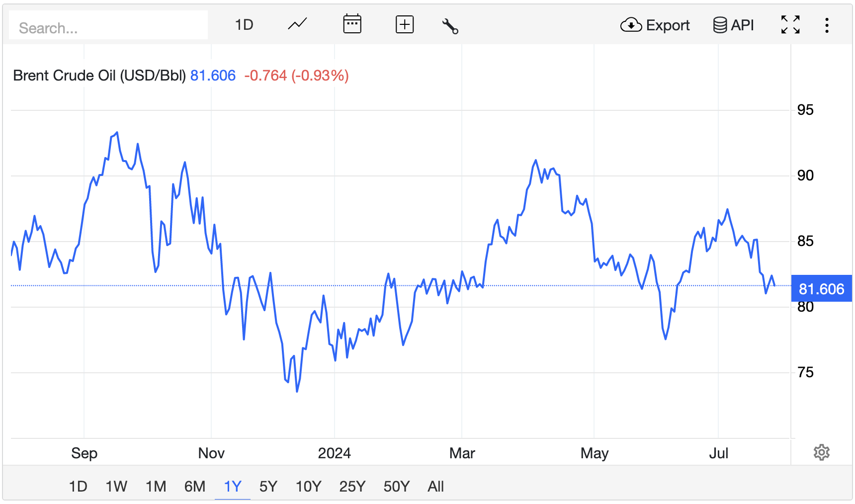
Task: Open the 1D interval dropdown in toolbar
Action: point(244,25)
